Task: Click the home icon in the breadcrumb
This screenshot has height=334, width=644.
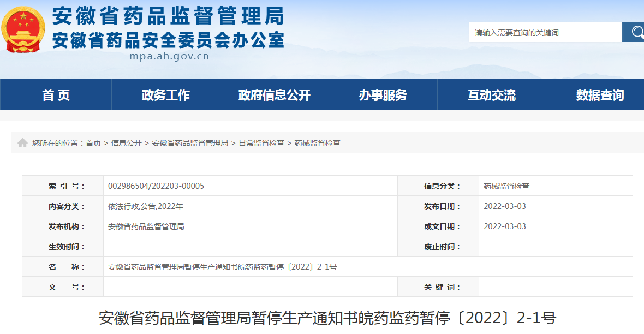Action: coord(23,142)
